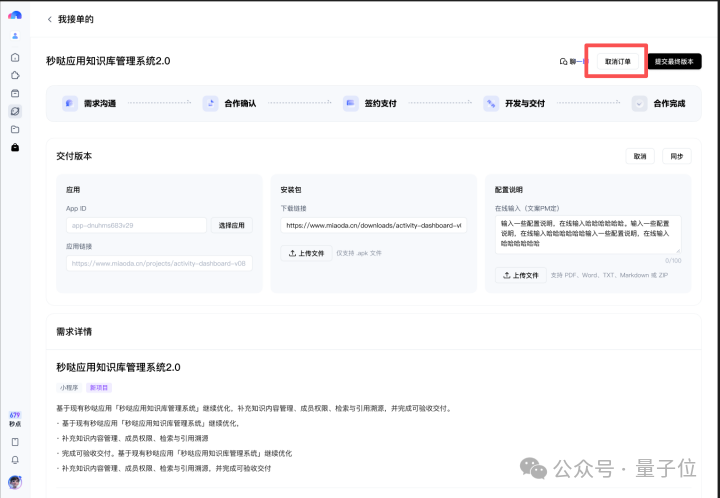Click the line starting 完成可验收交付
Image resolution: width=720 pixels, height=498 pixels.
[x=174, y=453]
